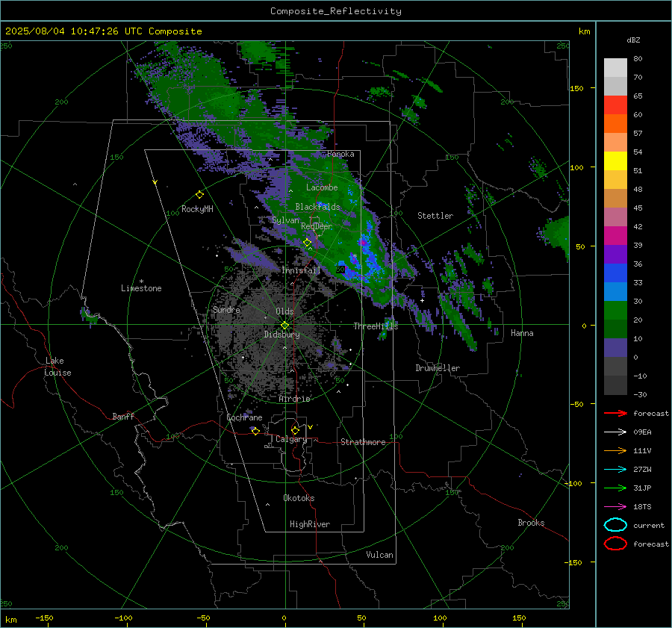Click the Olds town label

click(x=284, y=311)
